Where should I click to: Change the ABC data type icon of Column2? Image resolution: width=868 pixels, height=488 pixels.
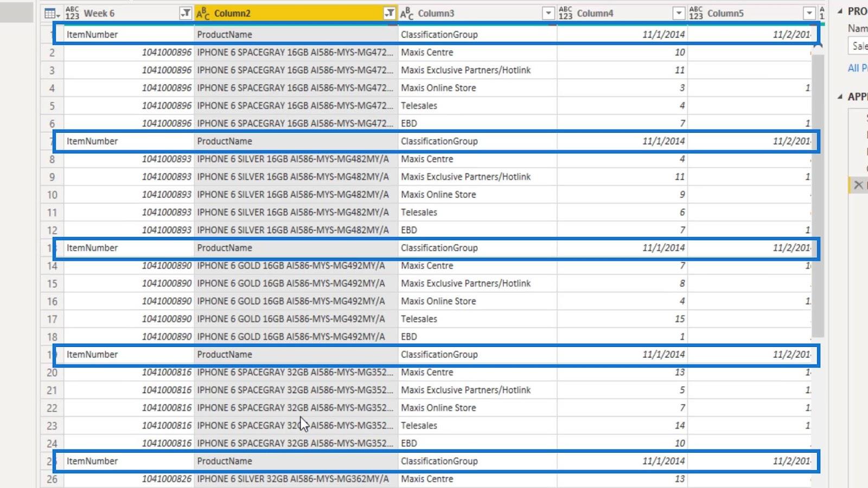tap(203, 14)
